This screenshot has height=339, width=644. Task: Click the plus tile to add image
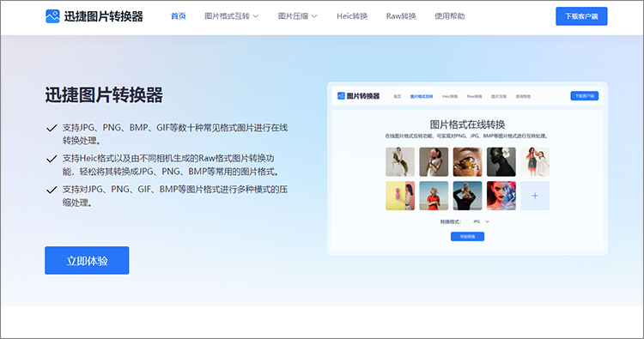point(535,196)
